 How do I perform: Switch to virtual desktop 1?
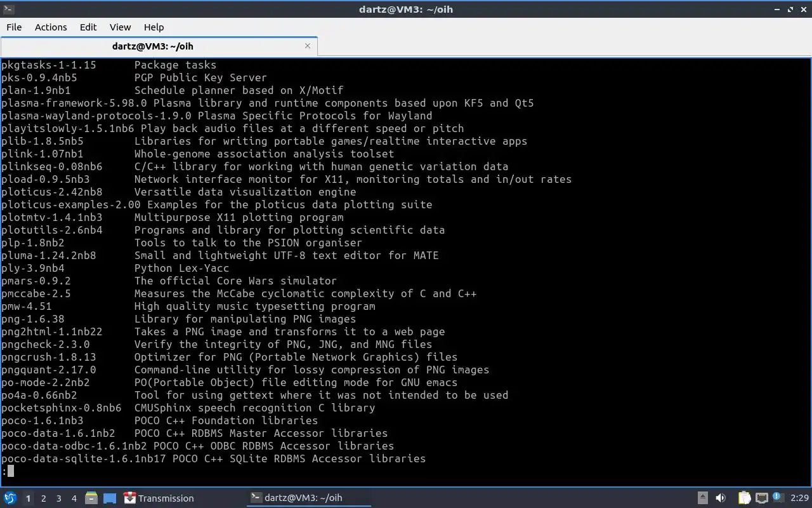click(28, 498)
